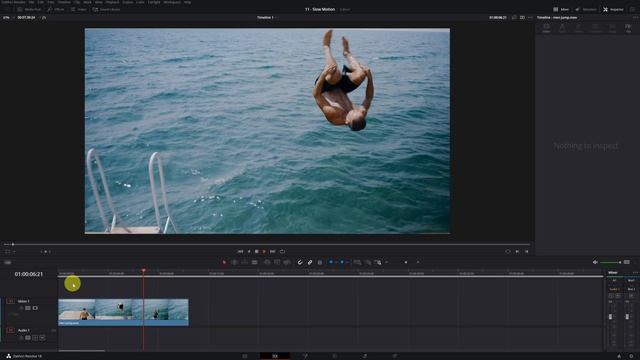Screen dimensions: 640x360
Task: Click the Overwrite Clip edit icon
Action: [x=277, y=262]
